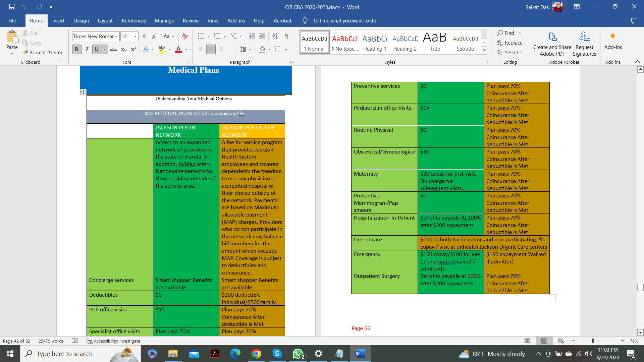The width and height of the screenshot is (644, 362).
Task: Click Accessibility: Investigate status
Action: pyautogui.click(x=113, y=341)
